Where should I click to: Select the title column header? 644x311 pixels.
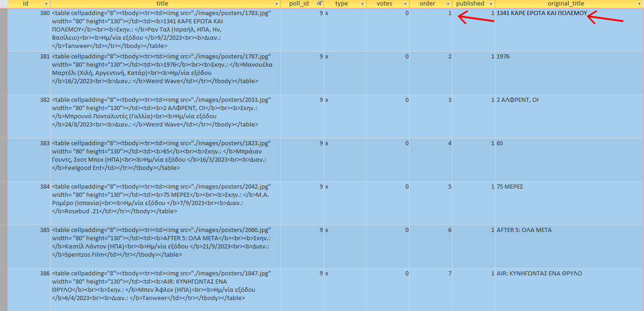click(x=162, y=4)
